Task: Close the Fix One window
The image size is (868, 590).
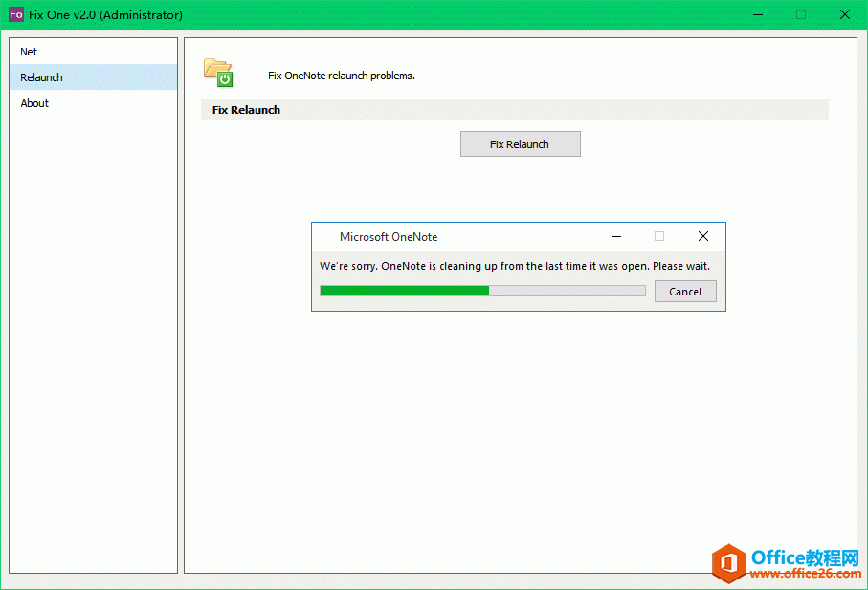Action: click(x=845, y=14)
